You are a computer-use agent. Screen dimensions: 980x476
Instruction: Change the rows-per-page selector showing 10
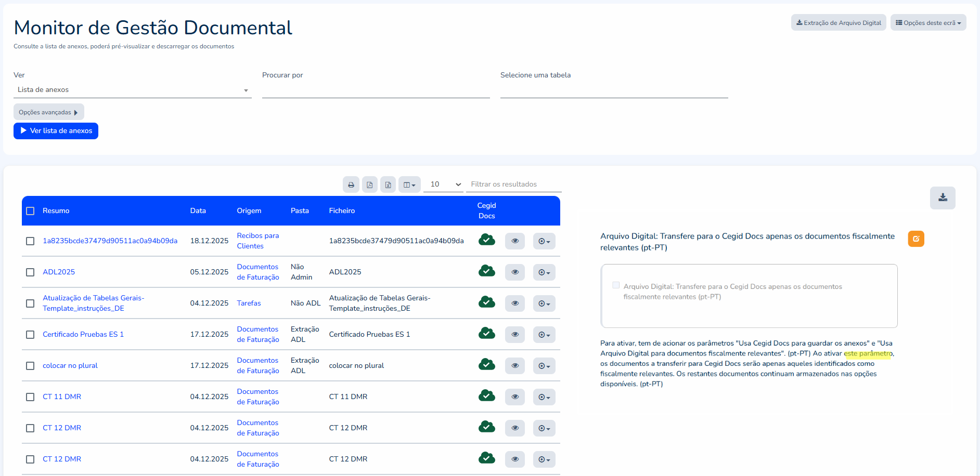pyautogui.click(x=443, y=184)
